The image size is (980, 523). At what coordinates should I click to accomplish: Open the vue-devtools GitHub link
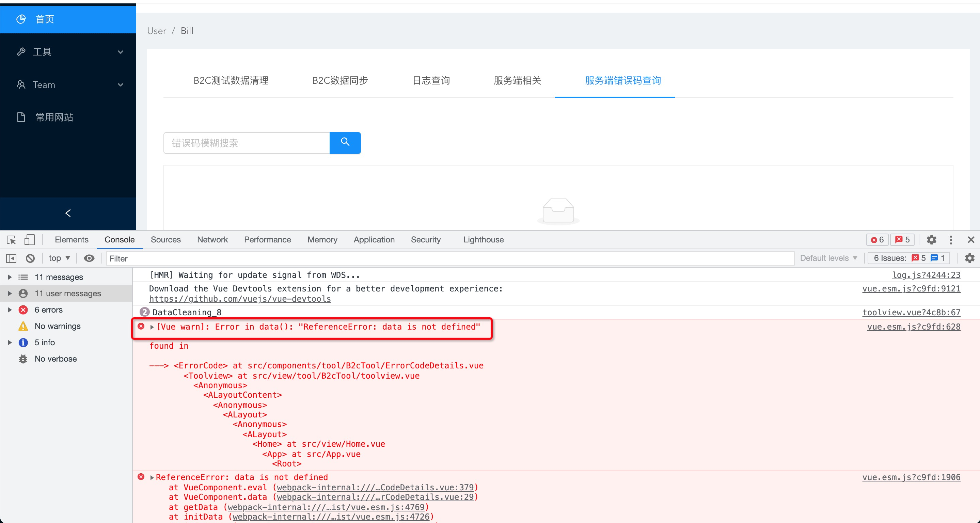point(240,299)
